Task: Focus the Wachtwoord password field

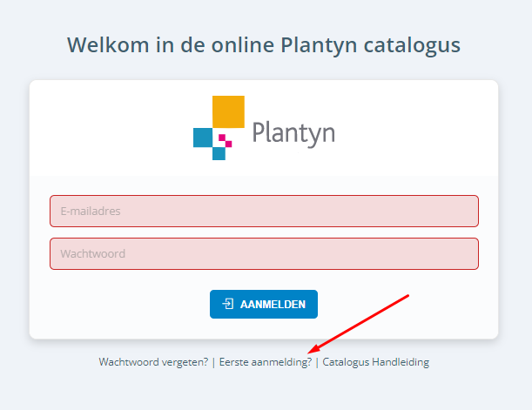Action: pos(264,253)
